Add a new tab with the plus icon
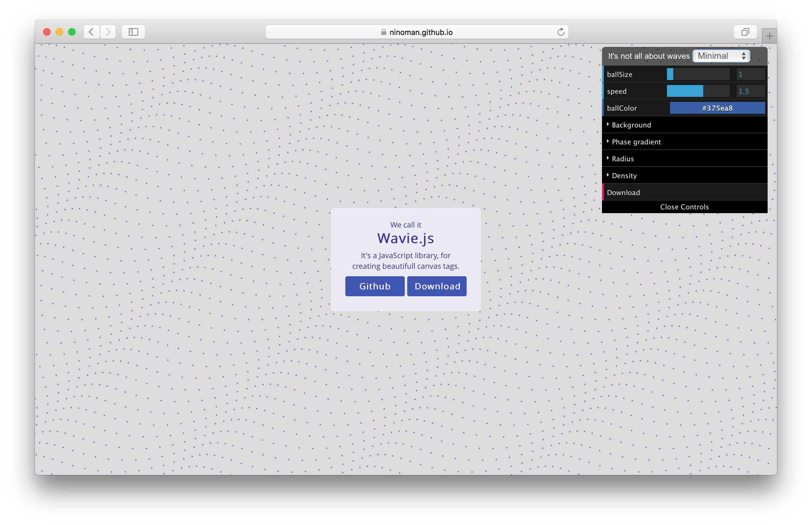 pyautogui.click(x=769, y=36)
